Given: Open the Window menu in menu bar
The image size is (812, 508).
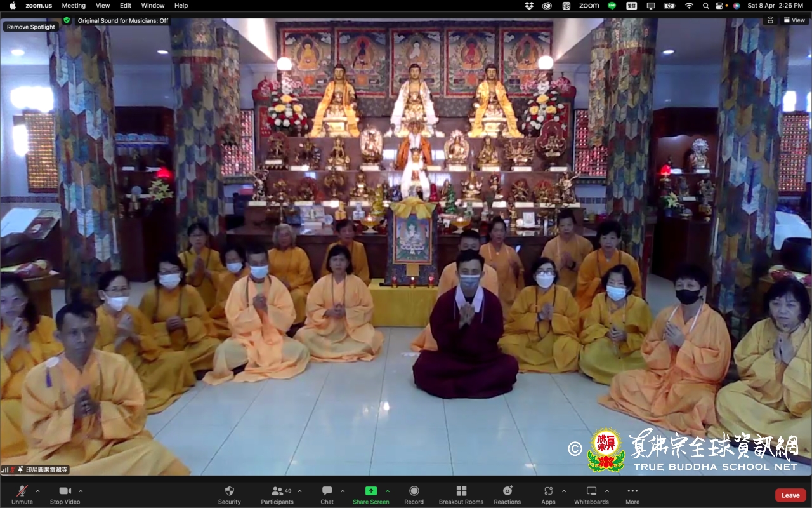Looking at the screenshot, I should coord(153,6).
